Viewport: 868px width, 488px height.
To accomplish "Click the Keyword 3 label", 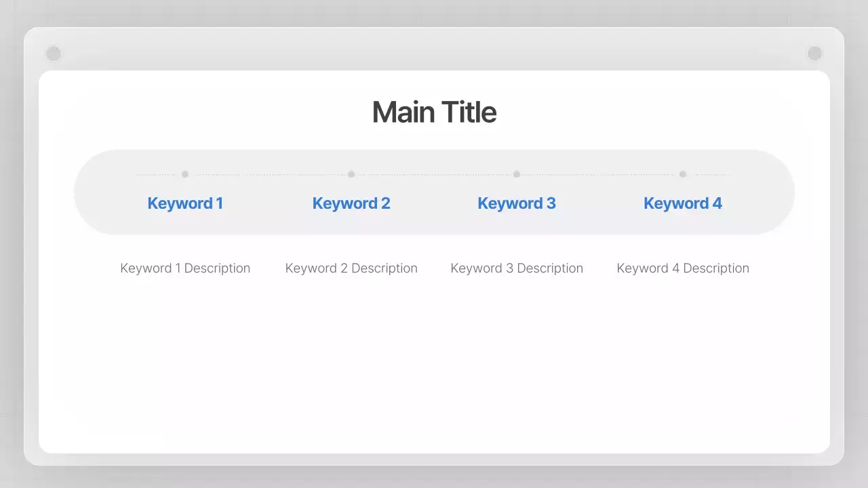I will [517, 203].
